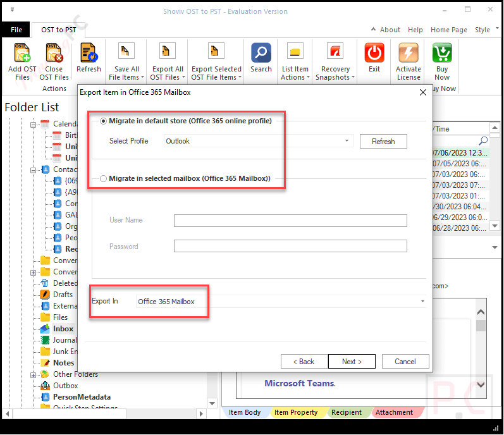
Task: Open List Item Actions tool
Action: tap(295, 62)
